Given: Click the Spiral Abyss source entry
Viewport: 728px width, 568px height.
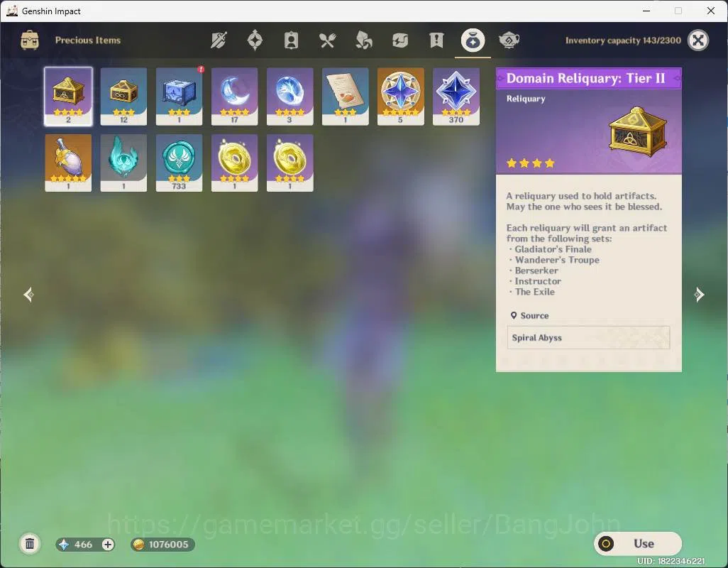Looking at the screenshot, I should pos(588,338).
